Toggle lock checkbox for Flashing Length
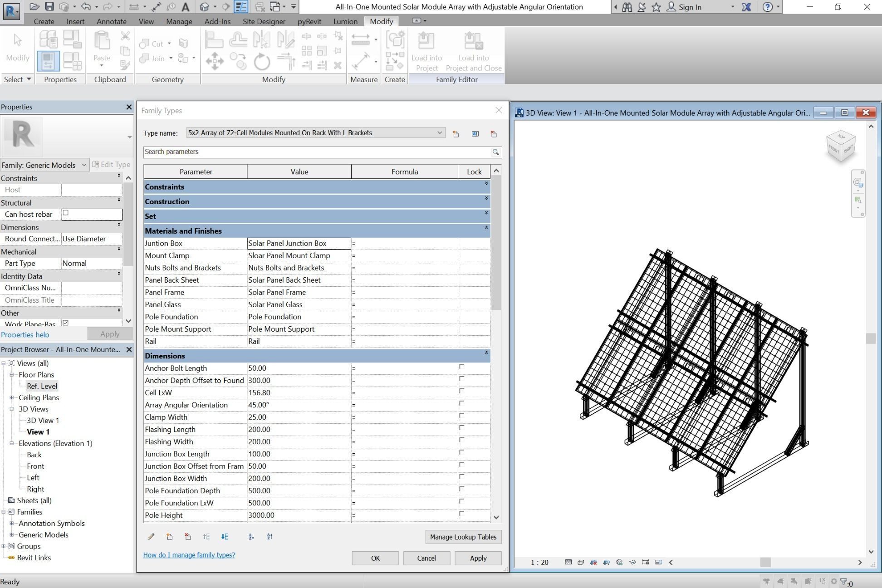This screenshot has height=588, width=882. [461, 428]
